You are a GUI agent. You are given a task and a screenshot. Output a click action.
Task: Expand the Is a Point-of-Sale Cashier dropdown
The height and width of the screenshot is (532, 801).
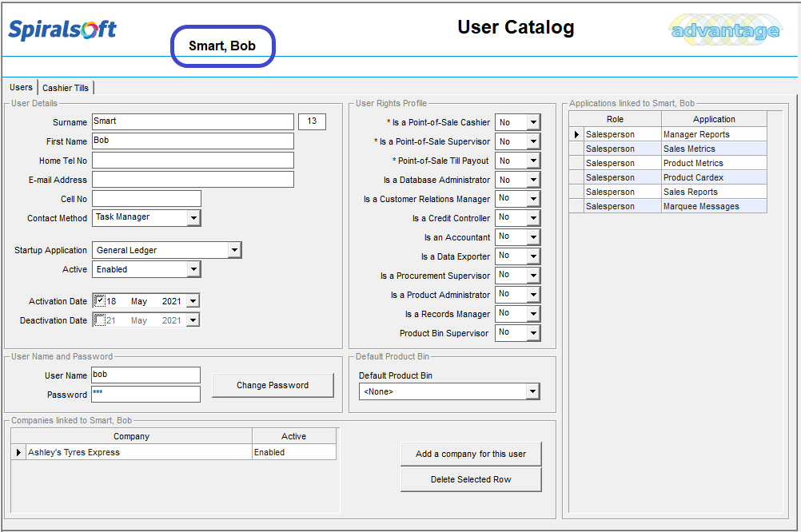coord(533,122)
